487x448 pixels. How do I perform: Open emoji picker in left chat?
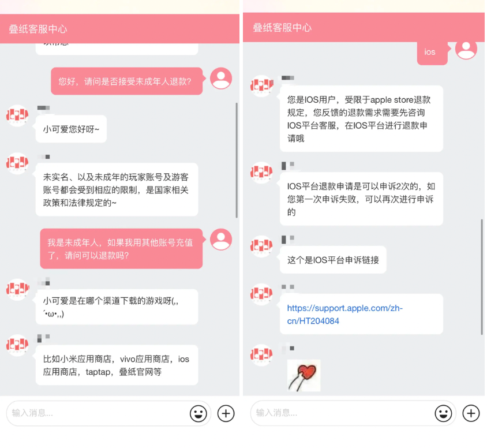198,413
